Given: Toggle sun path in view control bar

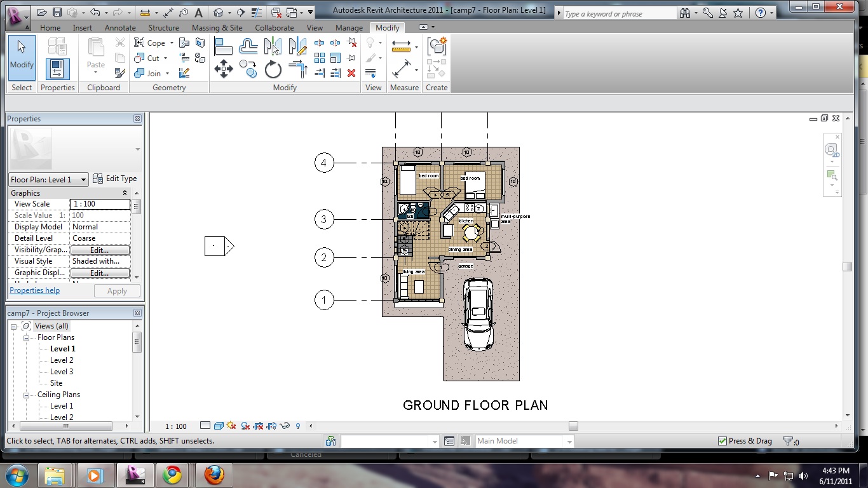Looking at the screenshot, I should (x=231, y=426).
